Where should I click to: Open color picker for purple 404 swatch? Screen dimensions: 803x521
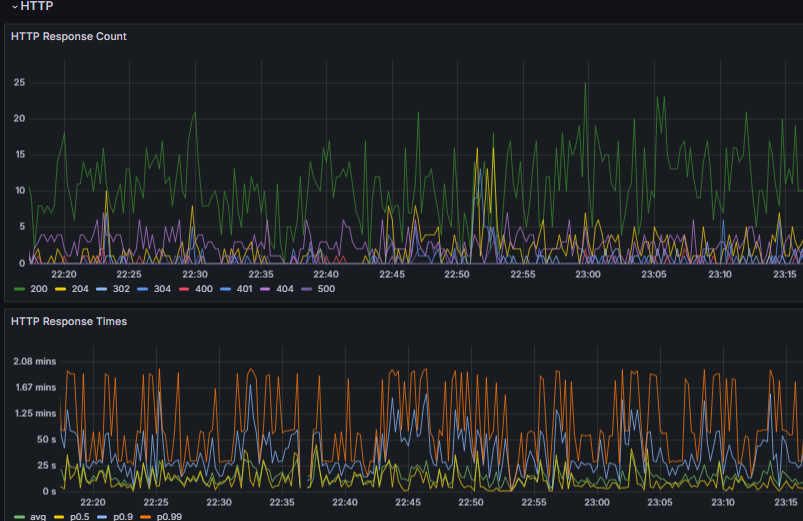pyautogui.click(x=265, y=289)
